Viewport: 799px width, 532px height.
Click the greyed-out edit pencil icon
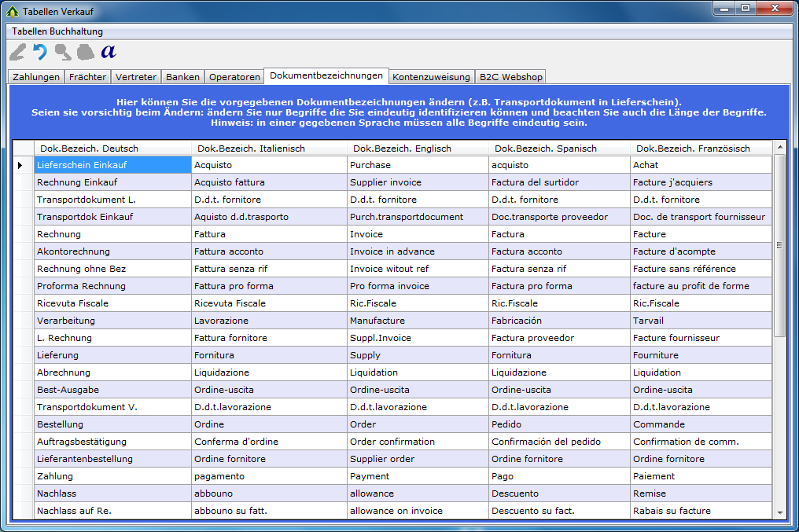17,52
